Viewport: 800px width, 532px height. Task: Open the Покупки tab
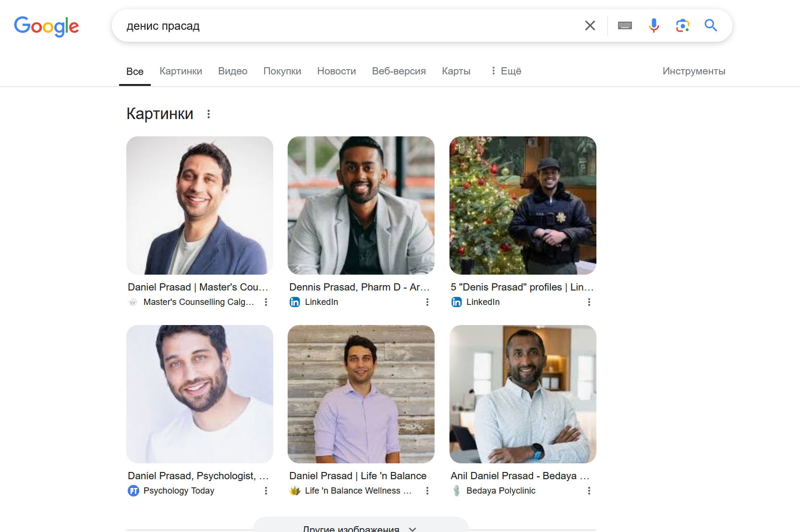point(282,71)
